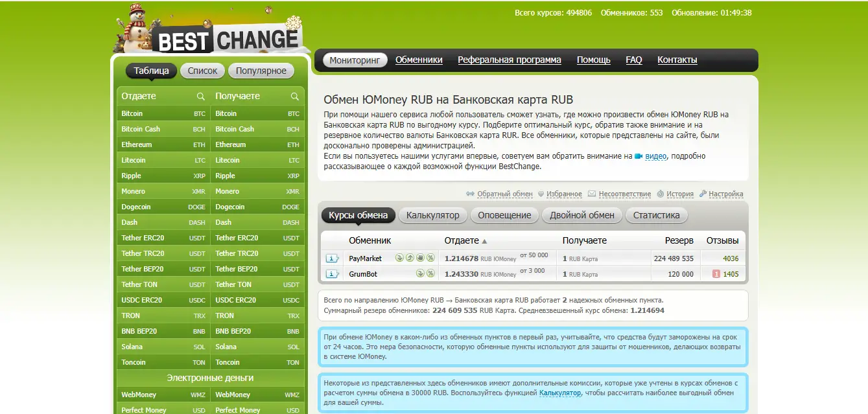868x414 pixels.
Task: Click the hand icon in PayMarket row
Action: pyautogui.click(x=420, y=258)
